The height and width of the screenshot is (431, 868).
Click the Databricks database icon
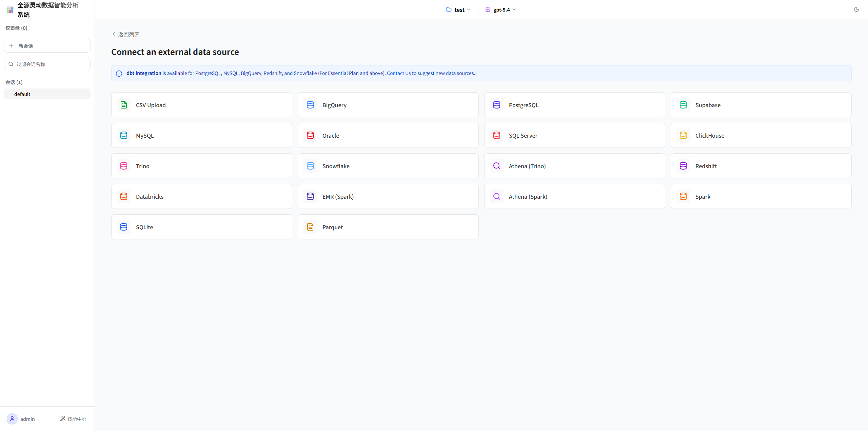pos(124,196)
